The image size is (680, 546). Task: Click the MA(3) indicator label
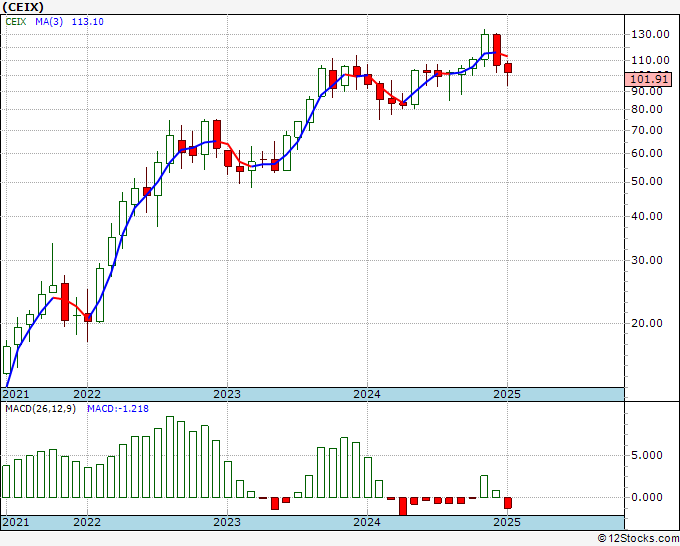[49, 22]
